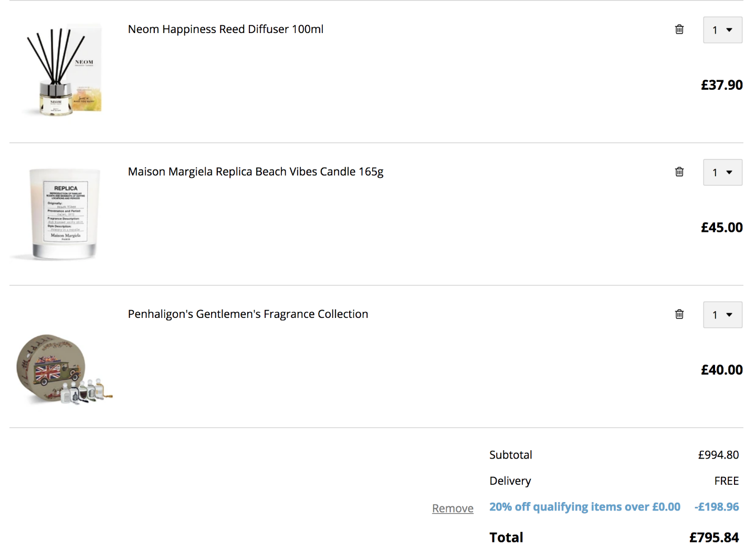This screenshot has width=756, height=554.
Task: Click the Subtotal value £994.80
Action: (718, 455)
